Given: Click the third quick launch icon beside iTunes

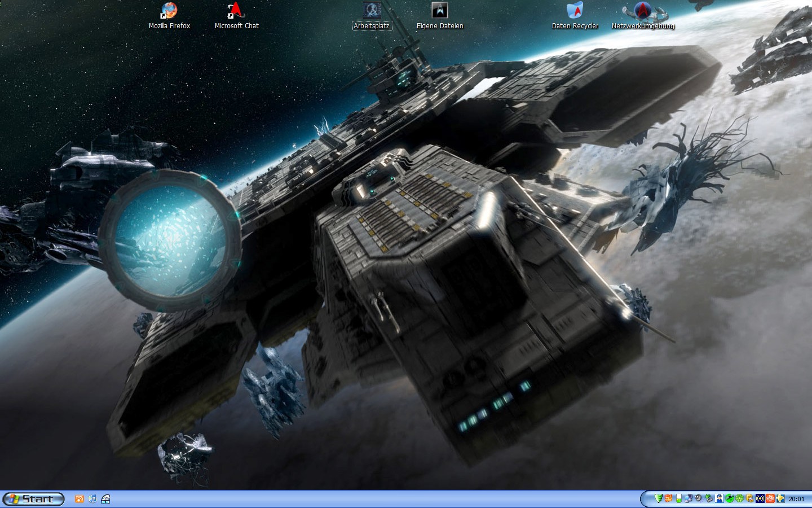Looking at the screenshot, I should pos(105,499).
